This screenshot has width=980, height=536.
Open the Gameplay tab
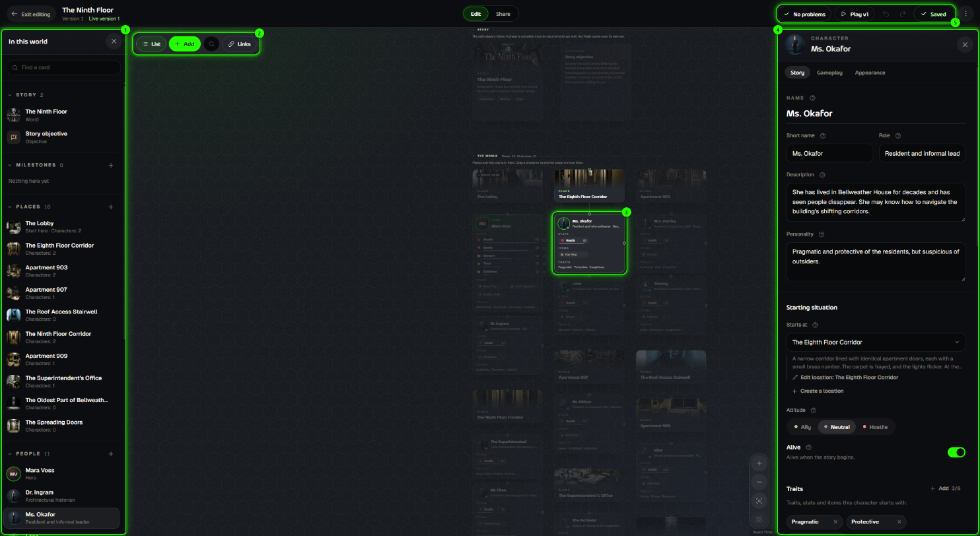click(829, 73)
